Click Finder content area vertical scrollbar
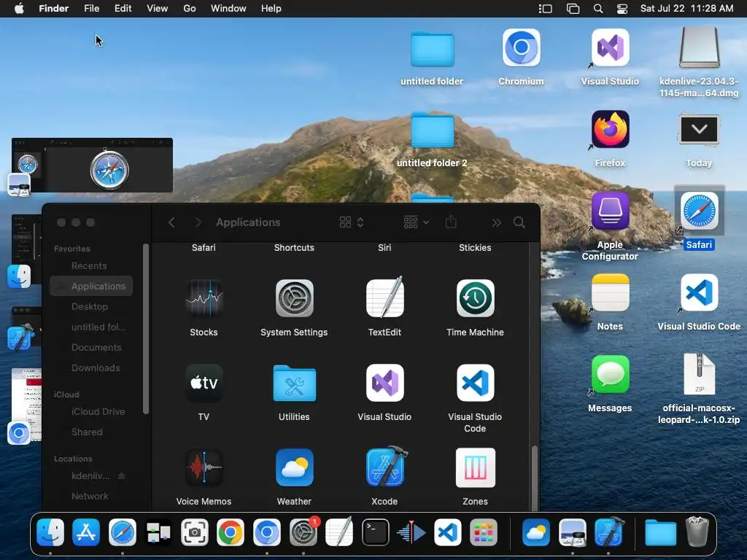The height and width of the screenshot is (560, 747). [x=534, y=478]
